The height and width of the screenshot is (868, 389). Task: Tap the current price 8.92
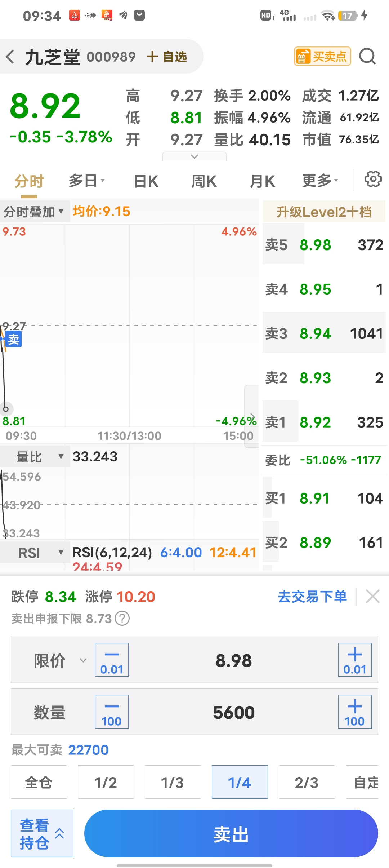click(45, 106)
